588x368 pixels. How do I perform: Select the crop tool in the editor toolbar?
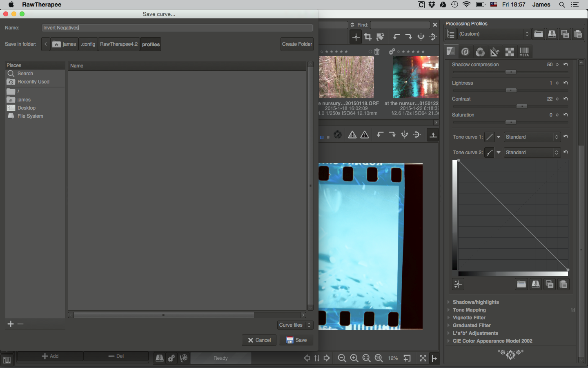(x=368, y=37)
